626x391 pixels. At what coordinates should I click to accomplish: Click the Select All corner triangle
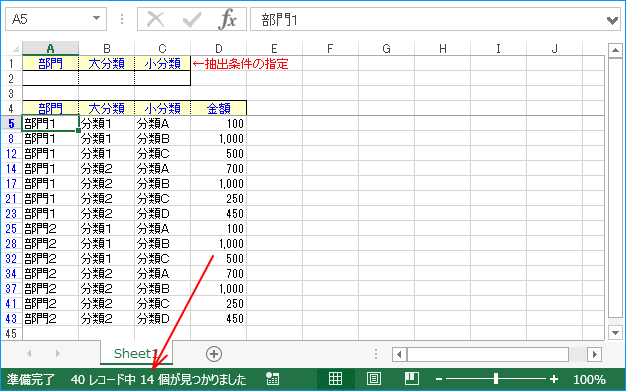coord(16,49)
